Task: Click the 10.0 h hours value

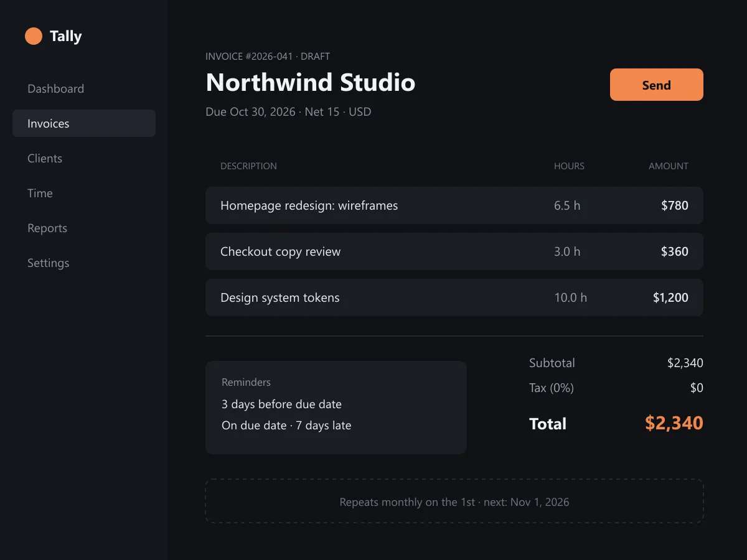Action: 570,297
